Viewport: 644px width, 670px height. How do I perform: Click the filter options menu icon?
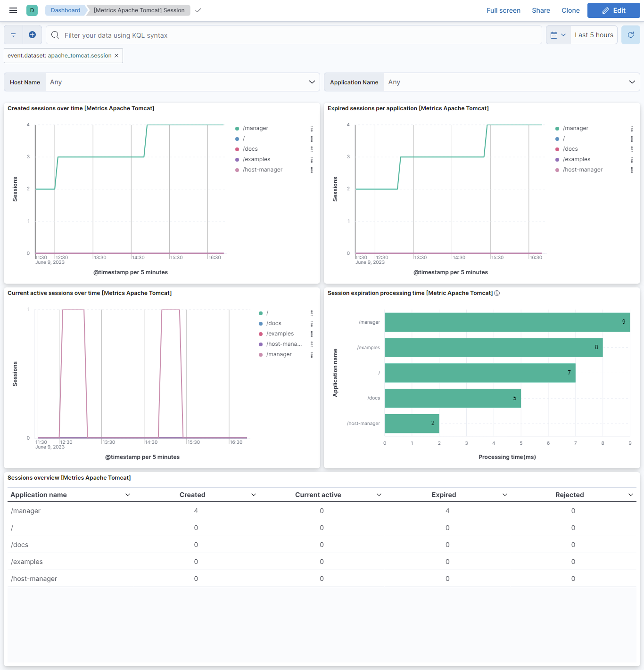(x=13, y=35)
